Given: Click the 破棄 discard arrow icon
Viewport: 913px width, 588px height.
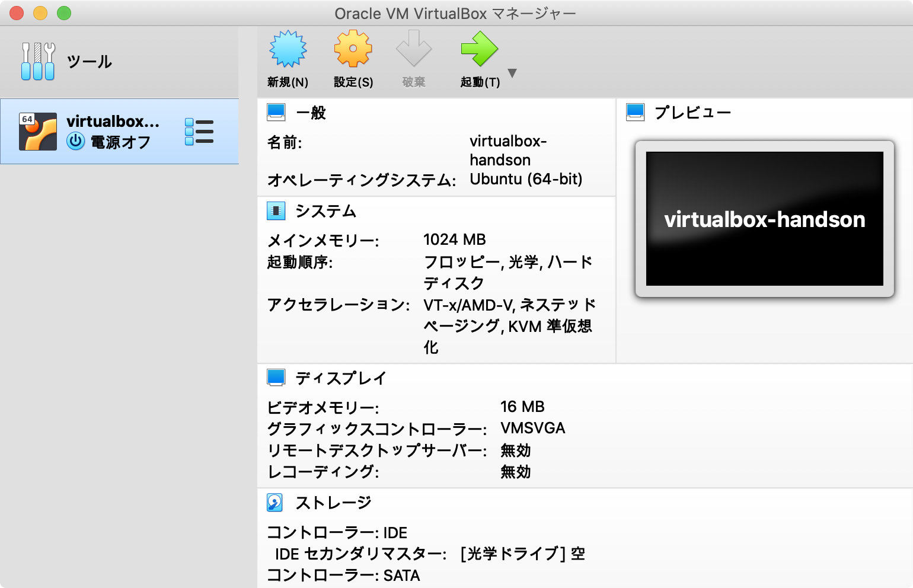Looking at the screenshot, I should (x=414, y=49).
